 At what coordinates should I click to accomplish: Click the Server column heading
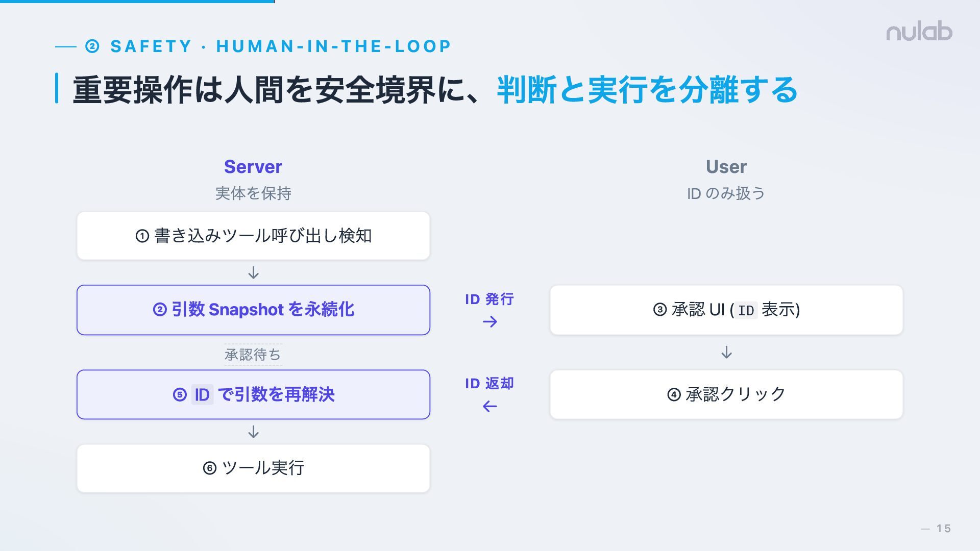(x=253, y=167)
